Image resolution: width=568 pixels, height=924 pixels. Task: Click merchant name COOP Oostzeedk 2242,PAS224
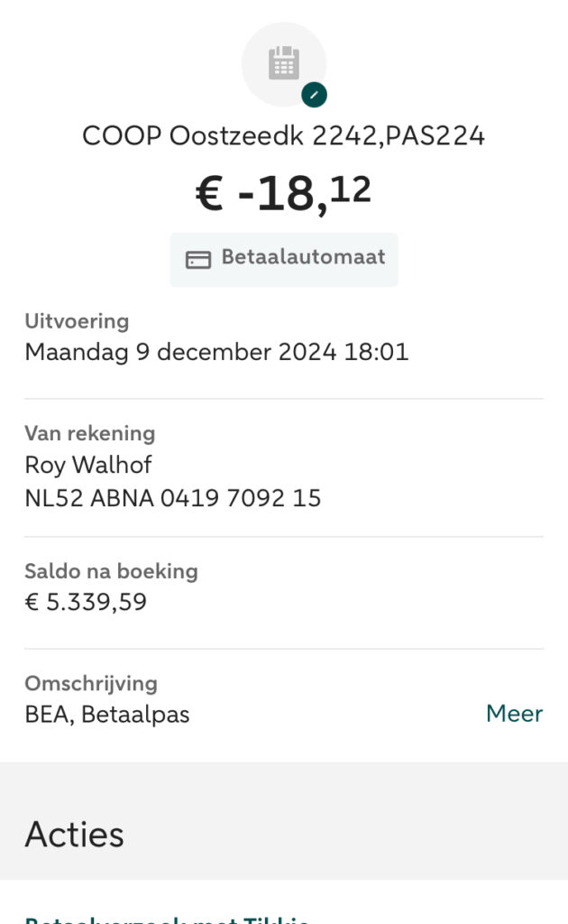click(x=283, y=136)
